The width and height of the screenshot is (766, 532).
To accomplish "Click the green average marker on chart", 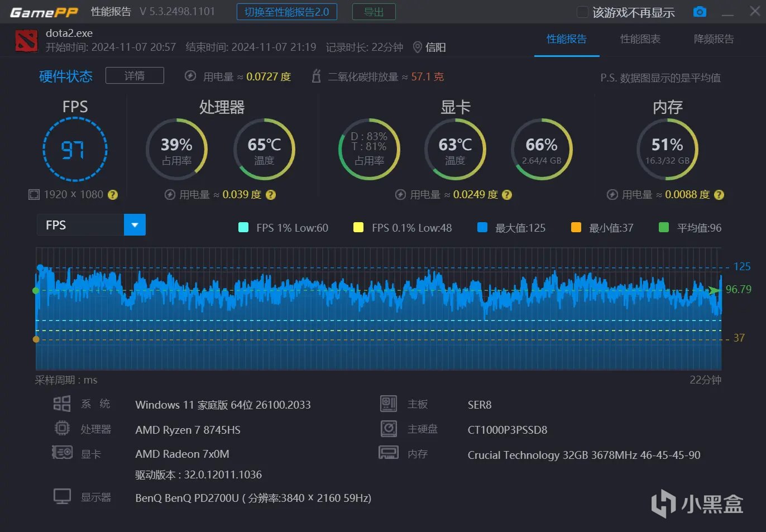I will 36,291.
